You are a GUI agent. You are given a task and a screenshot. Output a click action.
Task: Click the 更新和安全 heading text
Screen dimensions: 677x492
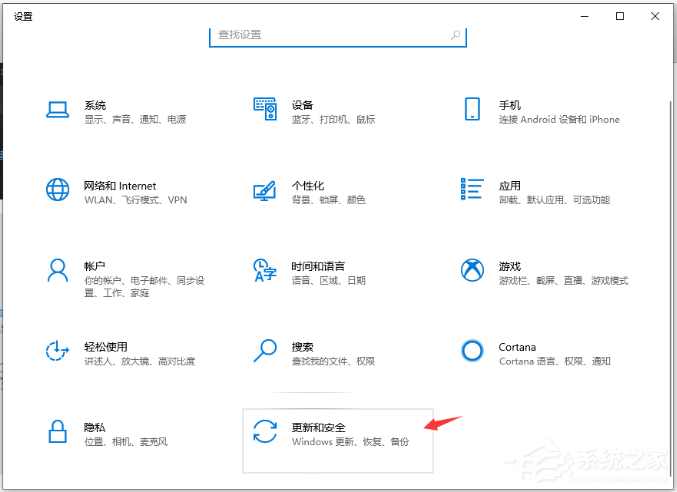pyautogui.click(x=319, y=427)
